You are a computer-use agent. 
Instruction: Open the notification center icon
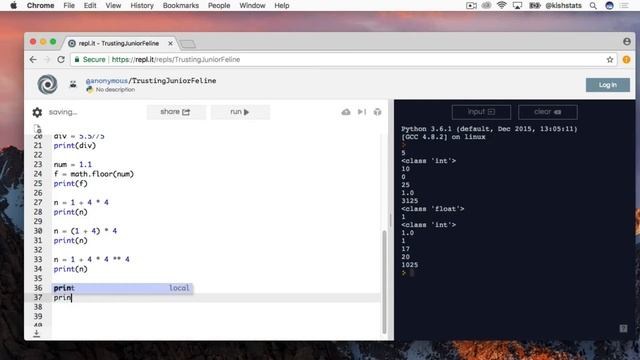click(624, 6)
